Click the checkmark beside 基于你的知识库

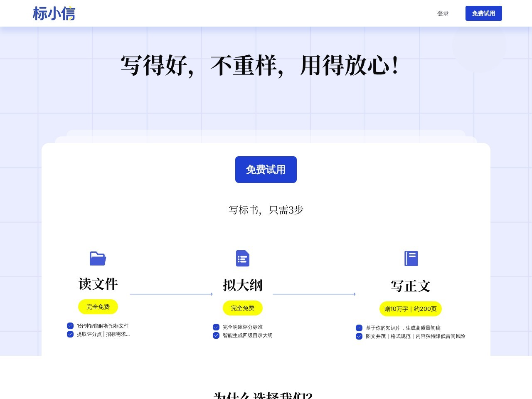pyautogui.click(x=359, y=328)
